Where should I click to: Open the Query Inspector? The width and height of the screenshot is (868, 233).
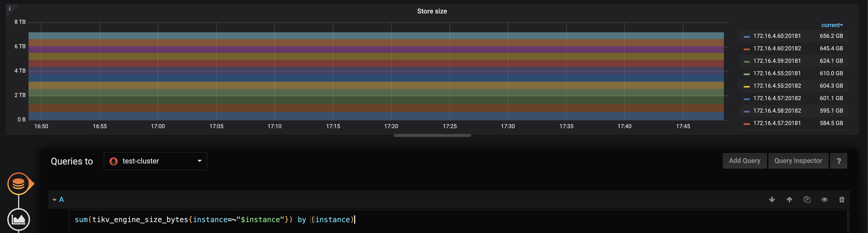click(798, 161)
